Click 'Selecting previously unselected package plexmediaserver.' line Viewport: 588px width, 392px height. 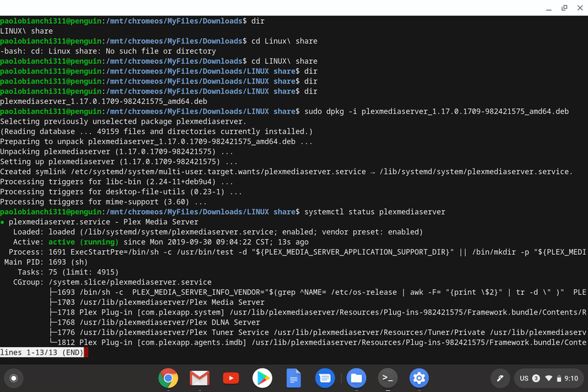[x=124, y=122]
